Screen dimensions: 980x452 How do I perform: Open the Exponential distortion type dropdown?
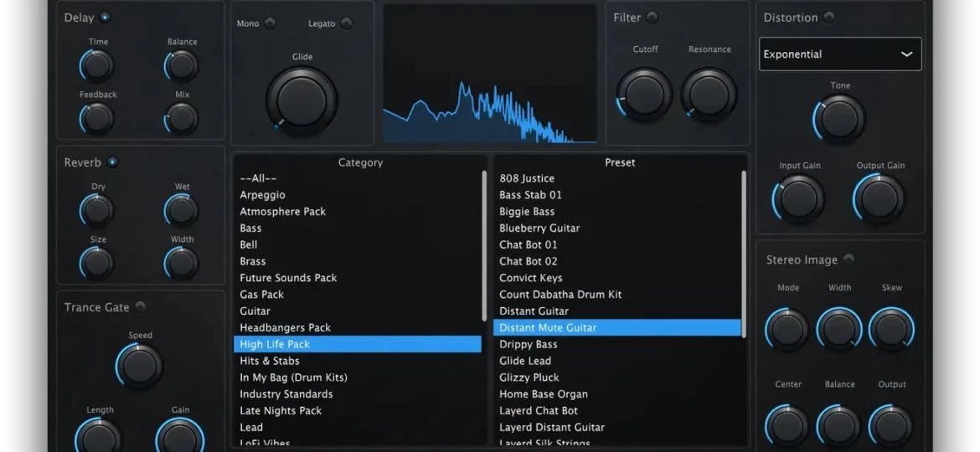tap(840, 54)
